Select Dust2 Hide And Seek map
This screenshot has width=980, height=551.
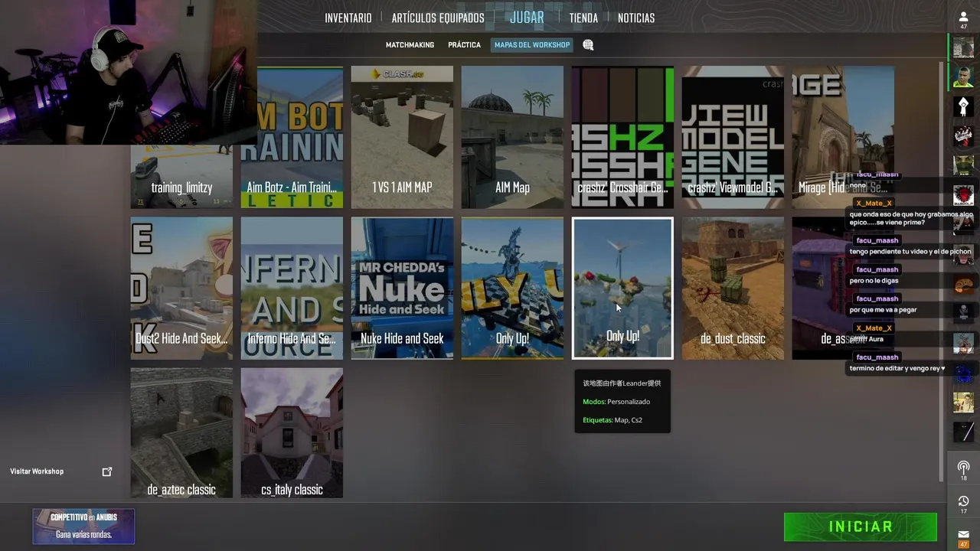pos(181,289)
